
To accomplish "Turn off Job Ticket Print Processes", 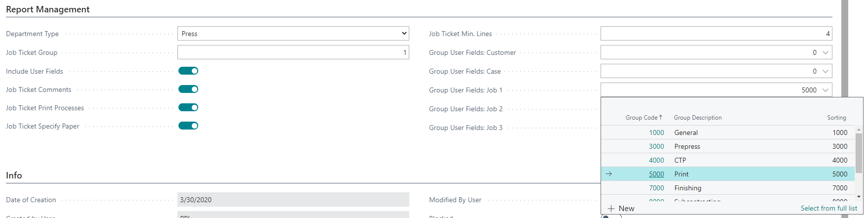I will coord(188,108).
